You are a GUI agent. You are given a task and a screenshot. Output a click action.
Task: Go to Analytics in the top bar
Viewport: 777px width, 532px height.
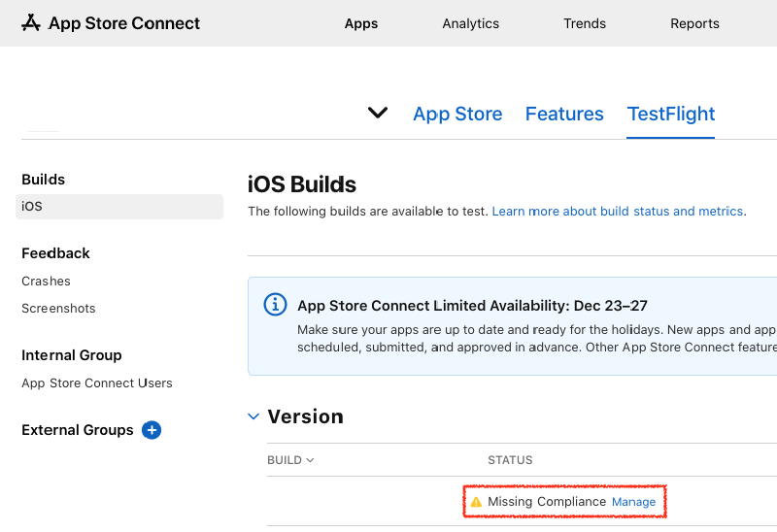[470, 23]
